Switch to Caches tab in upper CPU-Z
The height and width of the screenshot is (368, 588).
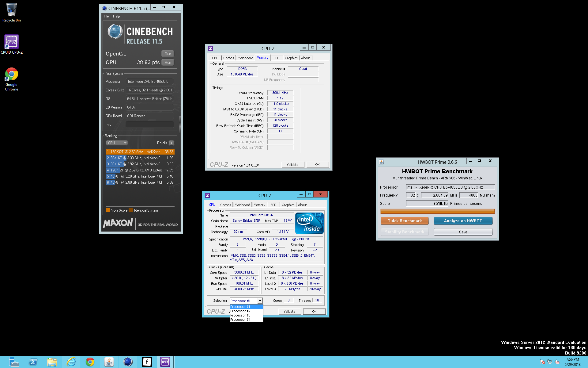(228, 58)
